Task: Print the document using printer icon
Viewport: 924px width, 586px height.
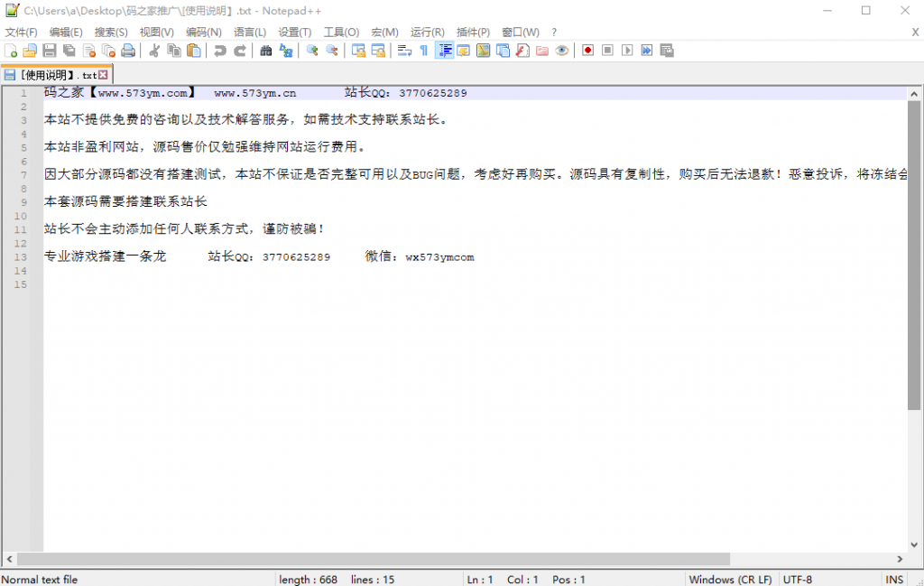Action: pos(128,51)
